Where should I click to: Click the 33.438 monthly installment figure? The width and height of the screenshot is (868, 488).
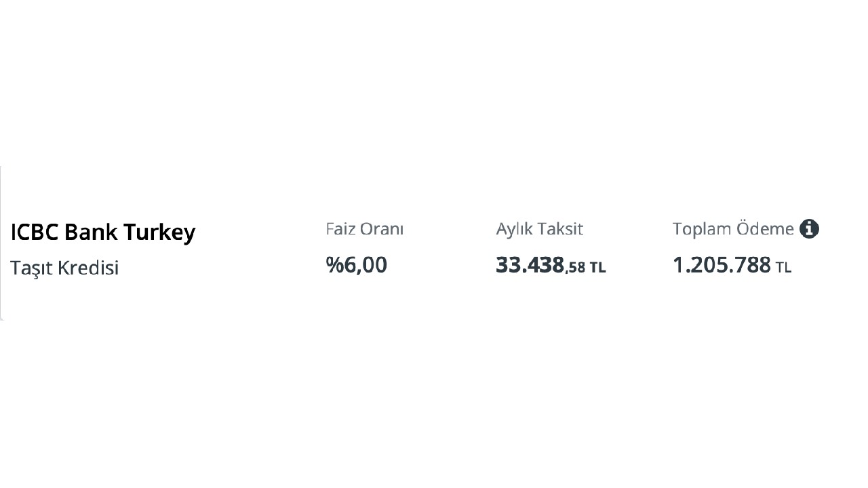[x=530, y=264]
